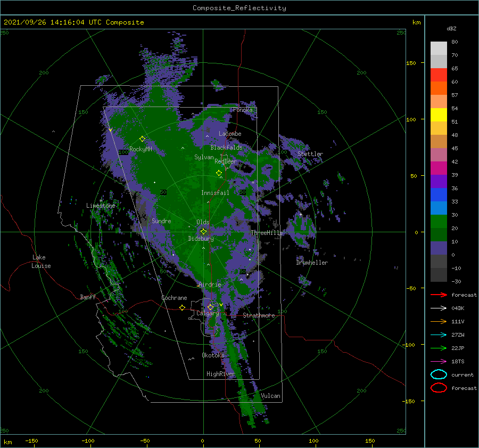This screenshot has height=448, width=479.
Task: Click the Okotoks town label
Action: 213,355
